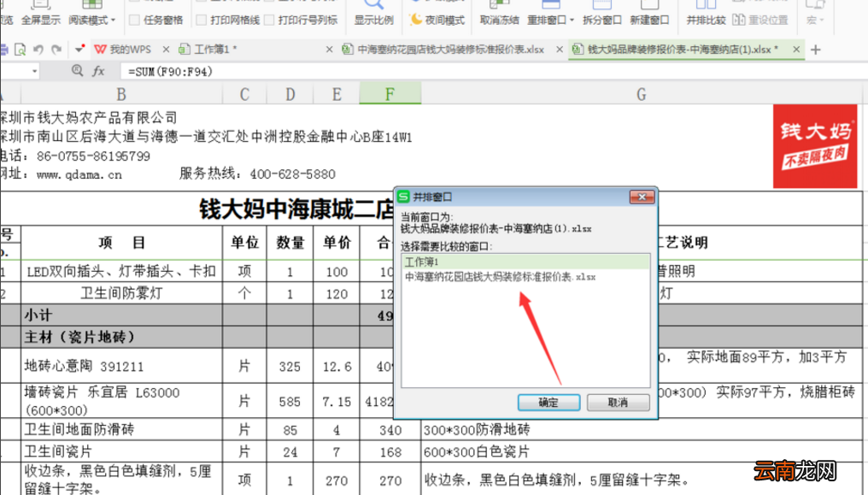The image size is (868, 495).
Task: Select column G header
Action: point(641,94)
